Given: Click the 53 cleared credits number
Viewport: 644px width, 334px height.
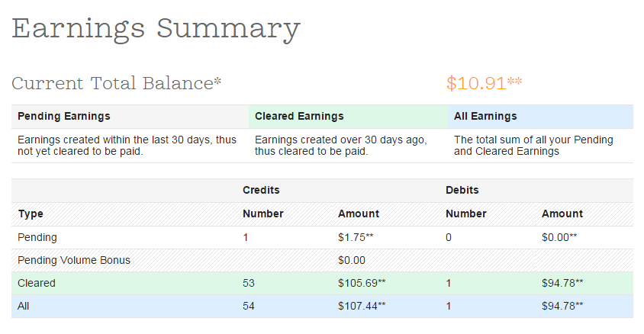Looking at the screenshot, I should pos(249,283).
